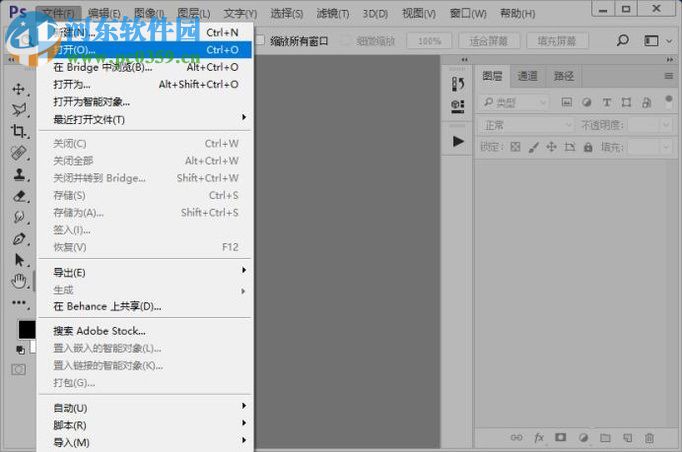Expand the 脚本(R) submenu
Image resolution: width=682 pixels, height=452 pixels.
(x=244, y=422)
